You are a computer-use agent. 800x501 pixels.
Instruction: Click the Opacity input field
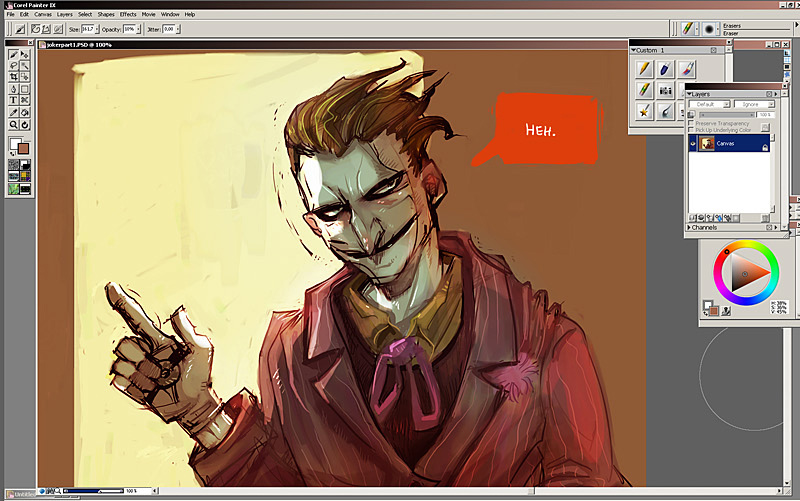tap(129, 29)
